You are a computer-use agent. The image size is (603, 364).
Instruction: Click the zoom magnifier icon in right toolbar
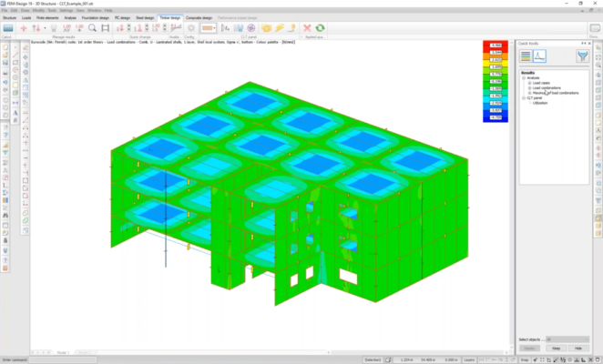tap(598, 65)
